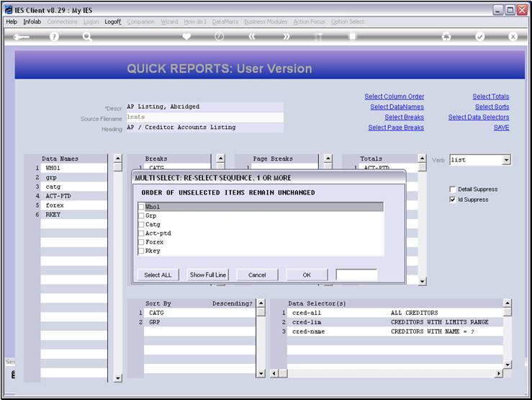This screenshot has height=400, width=532.
Task: Click the OK button in dialog
Action: coord(307,275)
